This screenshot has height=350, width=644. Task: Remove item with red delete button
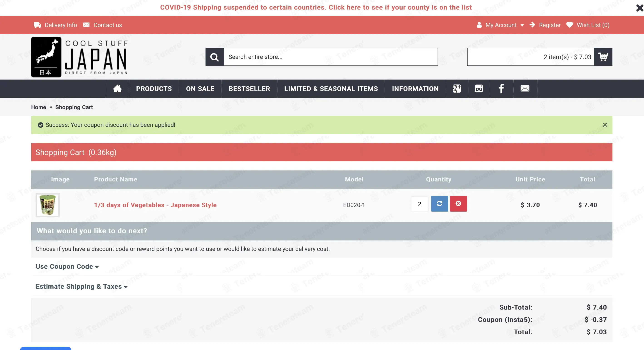[458, 204]
